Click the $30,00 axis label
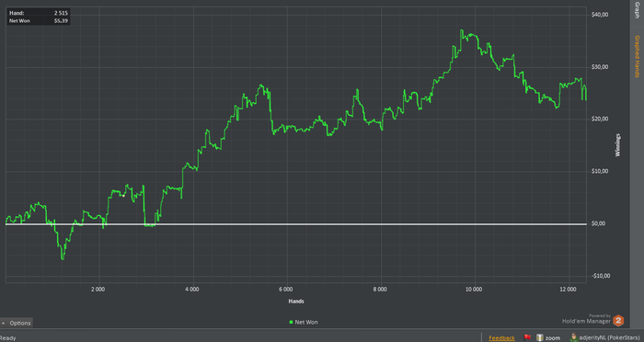 tap(600, 67)
